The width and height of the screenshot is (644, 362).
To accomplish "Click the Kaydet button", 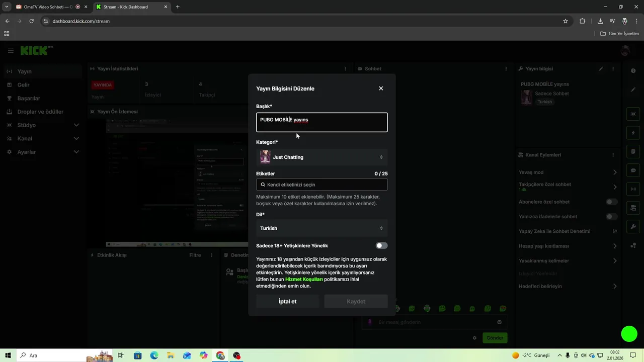I will pos(356,302).
